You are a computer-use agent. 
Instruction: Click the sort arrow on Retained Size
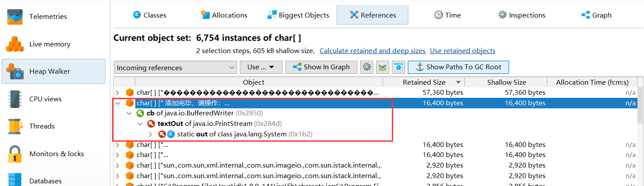458,82
